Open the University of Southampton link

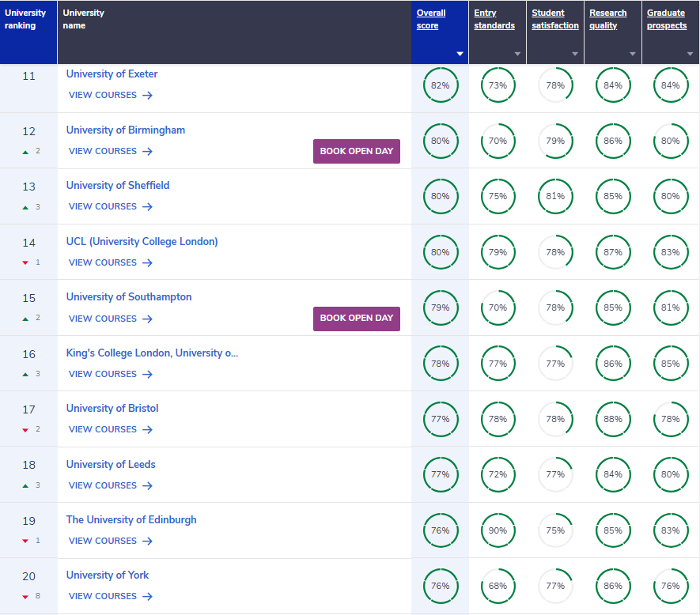[129, 296]
